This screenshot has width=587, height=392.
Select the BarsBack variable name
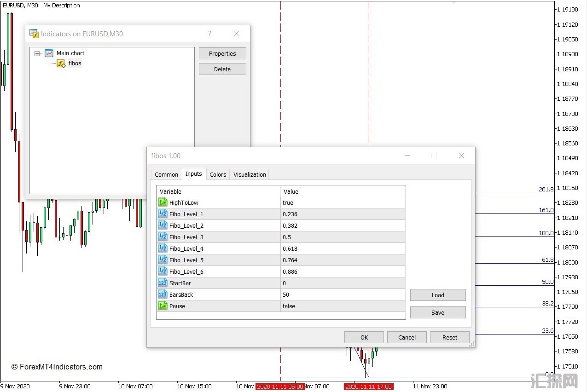[181, 294]
